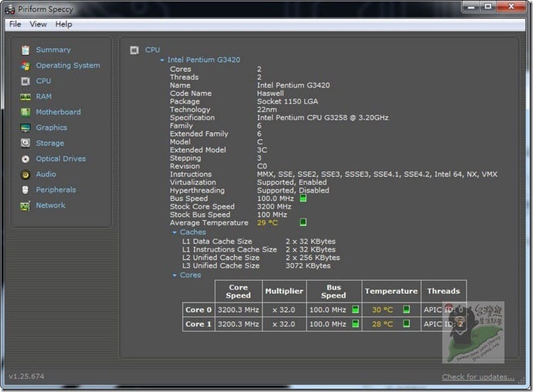Viewport: 533px width, 392px height.
Task: Open the Audio section label
Action: click(46, 174)
